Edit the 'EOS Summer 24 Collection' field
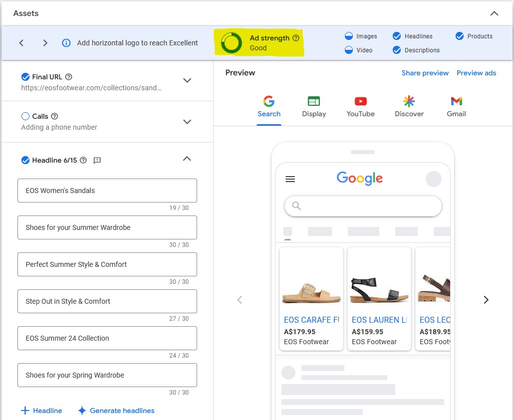 pos(107,338)
